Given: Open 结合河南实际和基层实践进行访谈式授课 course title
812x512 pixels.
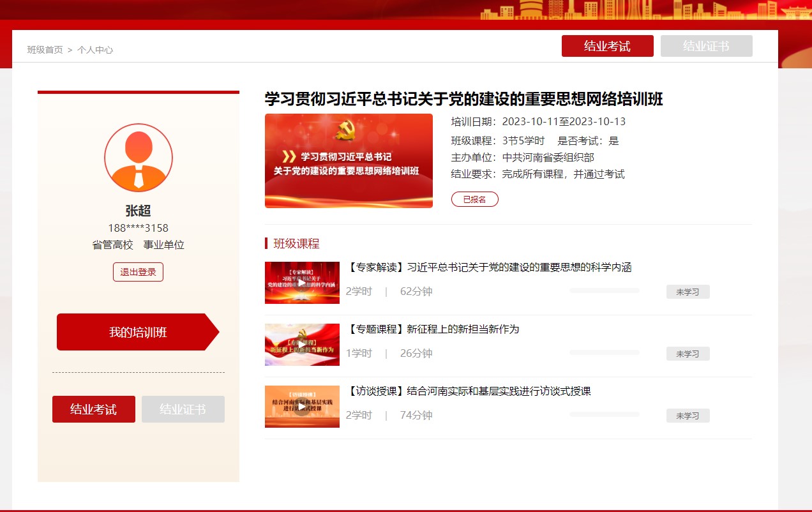Looking at the screenshot, I should pos(470,391).
